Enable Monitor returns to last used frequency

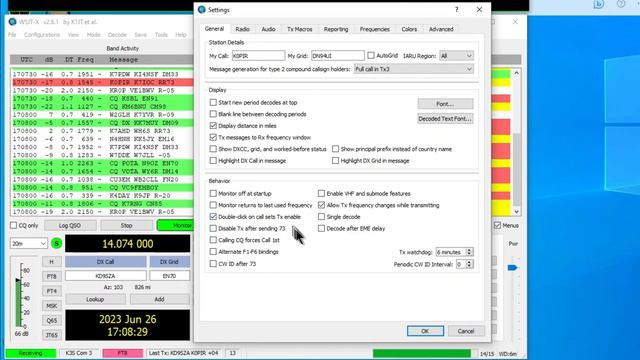coord(213,205)
